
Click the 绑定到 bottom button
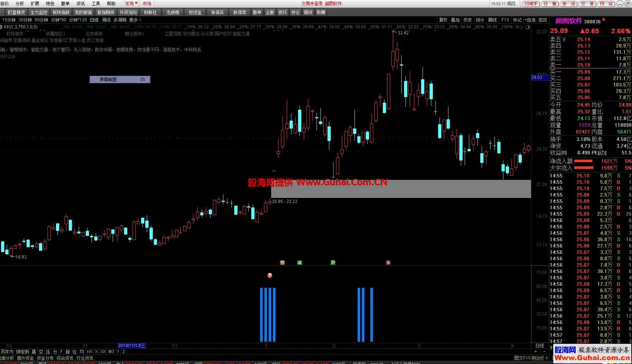pos(22,352)
